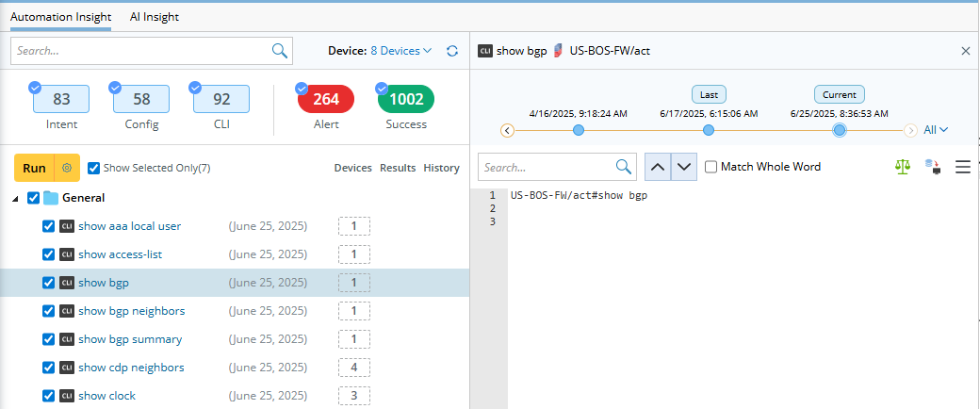Open the All timeline filter dropdown
Viewport: 980px width, 409px height.
pyautogui.click(x=936, y=130)
